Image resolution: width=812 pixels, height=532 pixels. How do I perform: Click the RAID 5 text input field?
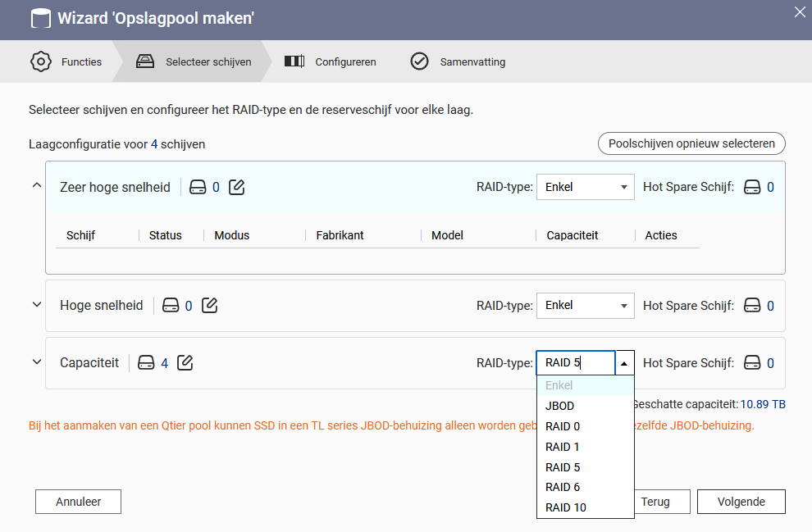click(x=576, y=363)
